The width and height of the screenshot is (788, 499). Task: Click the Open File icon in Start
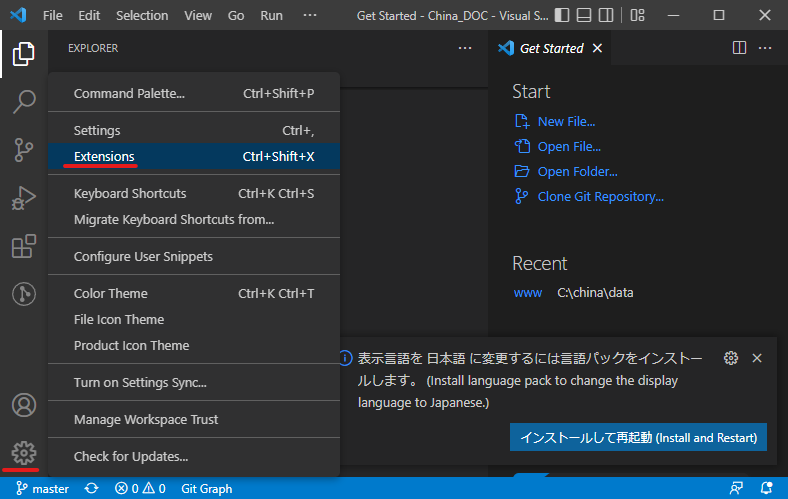(522, 146)
